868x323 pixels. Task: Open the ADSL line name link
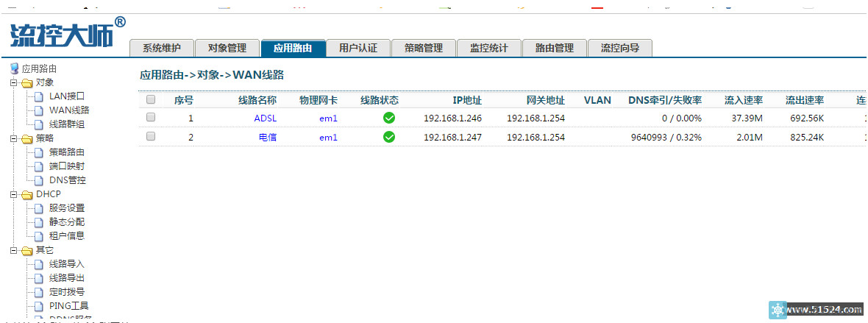click(x=266, y=118)
